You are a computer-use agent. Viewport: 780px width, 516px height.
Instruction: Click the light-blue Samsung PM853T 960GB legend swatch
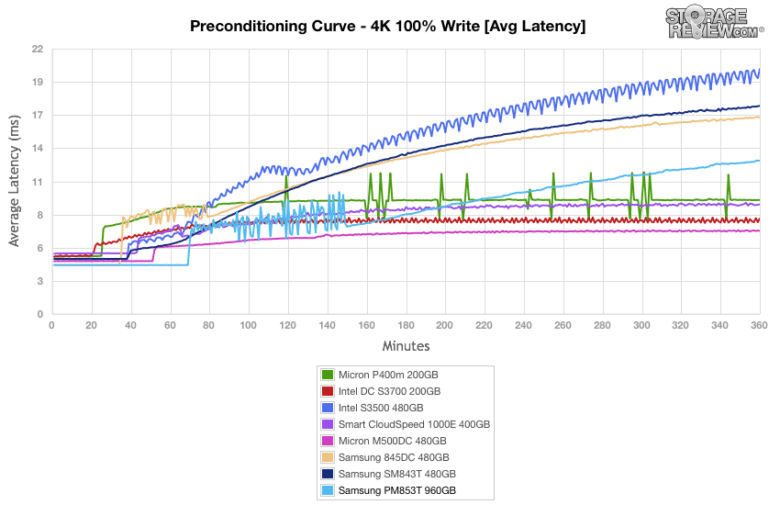tap(327, 490)
